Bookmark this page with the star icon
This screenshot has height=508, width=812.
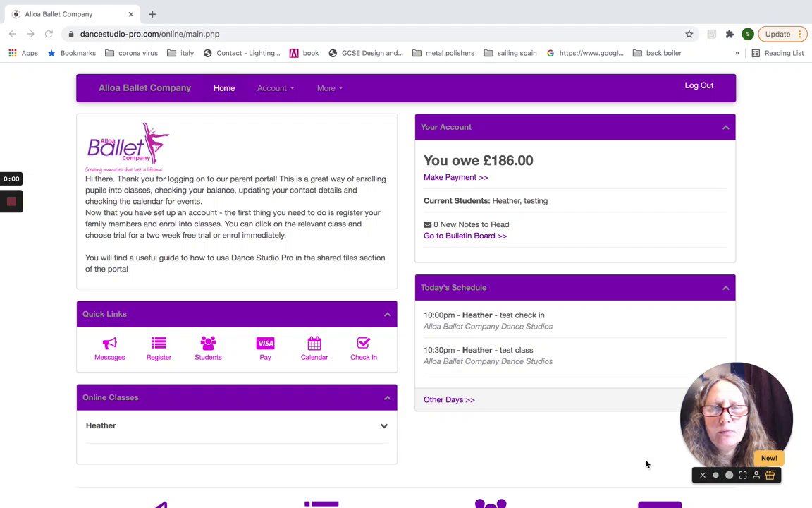click(x=689, y=34)
